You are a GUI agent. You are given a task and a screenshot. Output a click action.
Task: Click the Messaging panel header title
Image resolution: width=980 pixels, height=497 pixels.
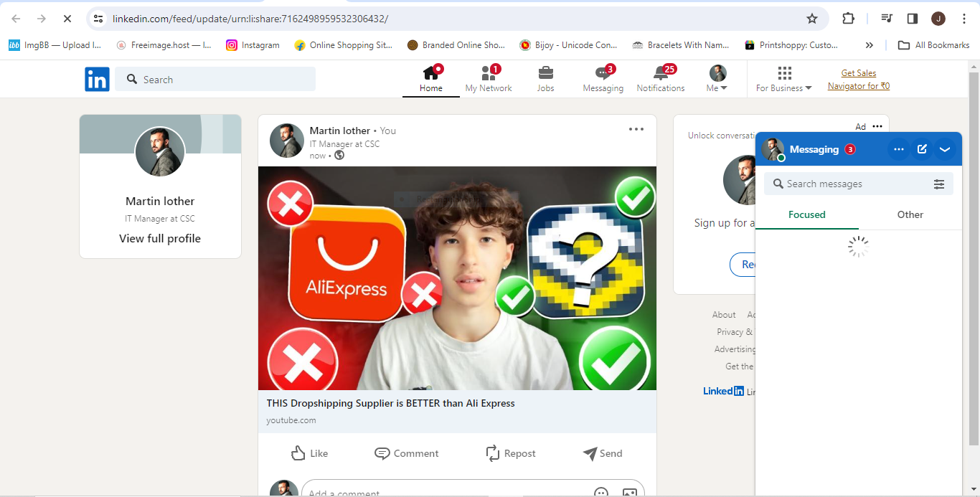[x=814, y=149]
